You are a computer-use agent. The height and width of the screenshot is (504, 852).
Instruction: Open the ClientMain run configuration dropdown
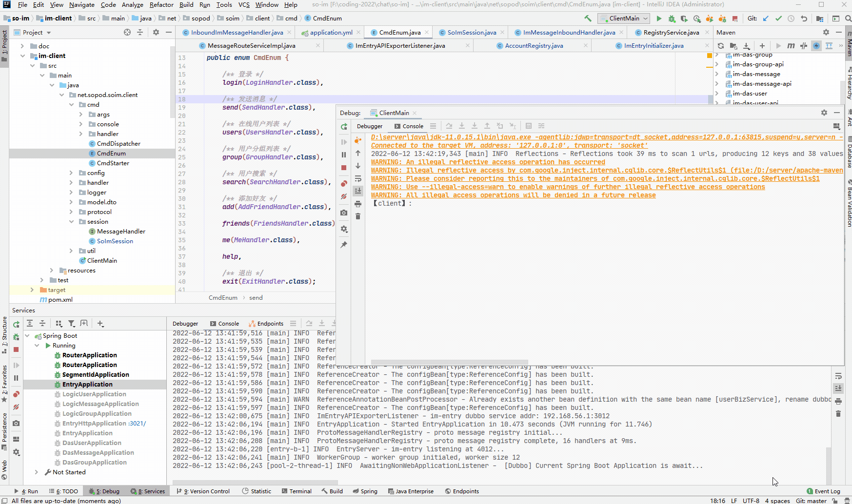(624, 19)
